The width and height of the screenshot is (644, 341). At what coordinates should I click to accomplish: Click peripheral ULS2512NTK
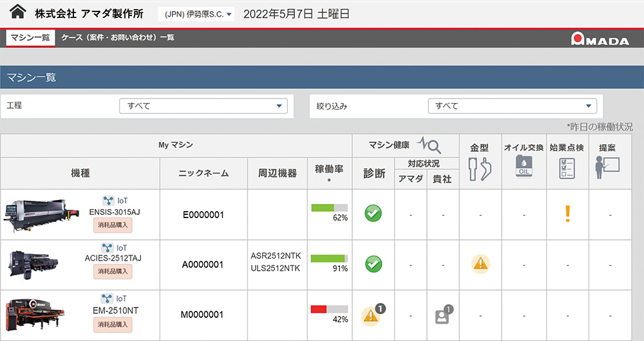coord(276,268)
